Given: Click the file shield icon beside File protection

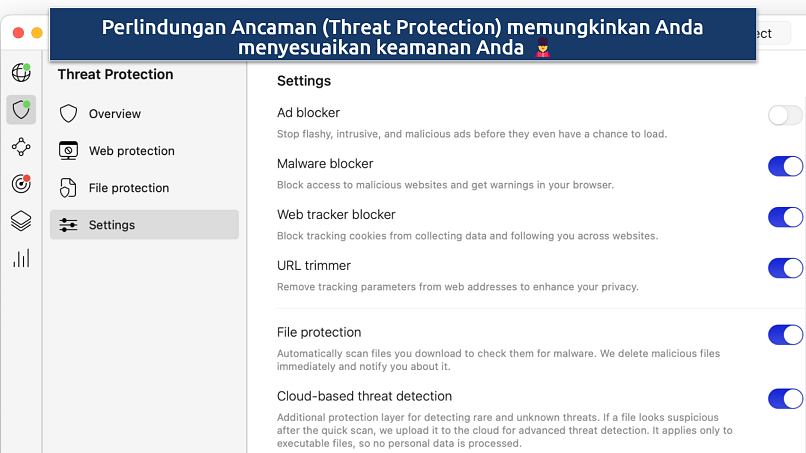Looking at the screenshot, I should [68, 188].
